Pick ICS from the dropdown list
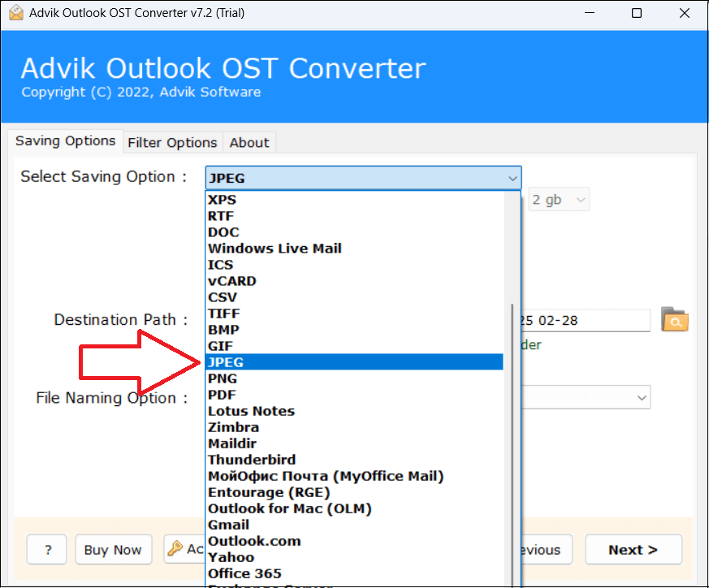Image resolution: width=709 pixels, height=588 pixels. 354,265
